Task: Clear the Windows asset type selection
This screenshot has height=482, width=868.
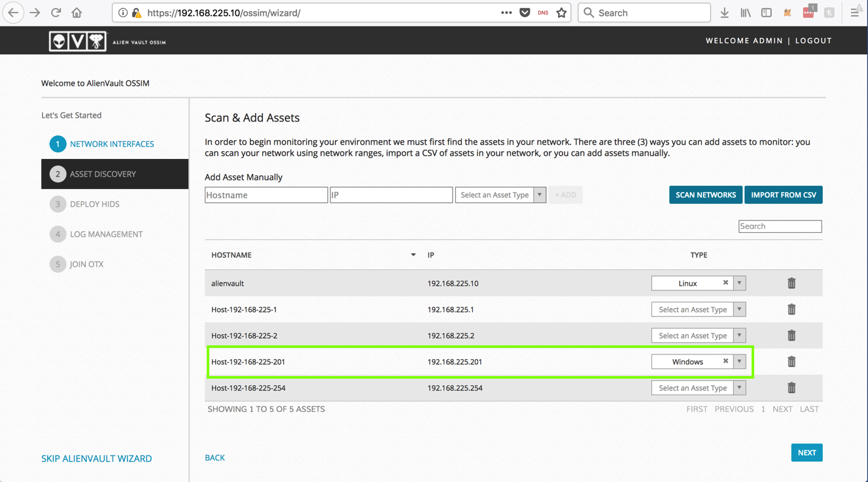Action: [725, 361]
